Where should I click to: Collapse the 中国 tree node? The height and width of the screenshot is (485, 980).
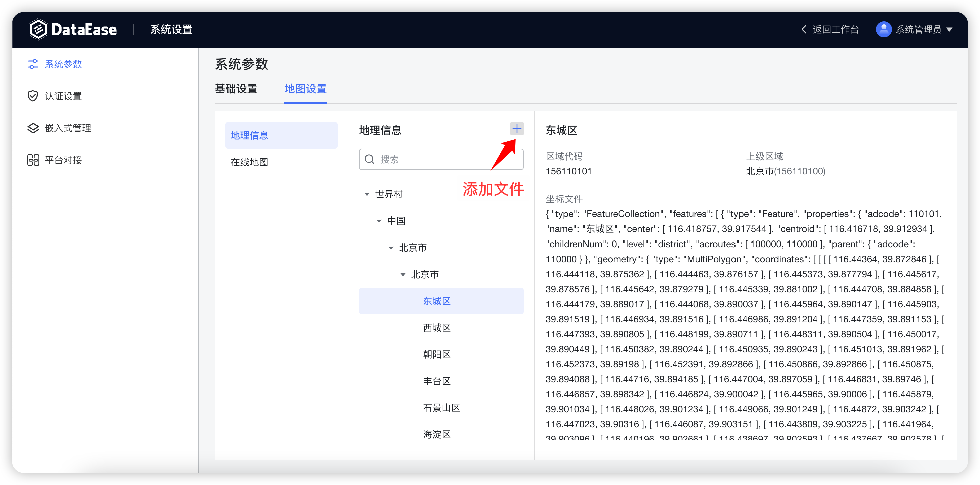[379, 221]
